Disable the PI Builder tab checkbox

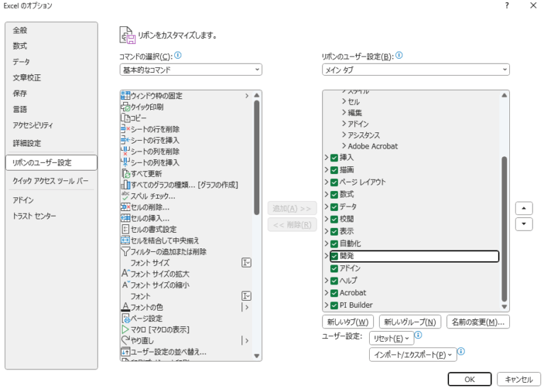[334, 305]
